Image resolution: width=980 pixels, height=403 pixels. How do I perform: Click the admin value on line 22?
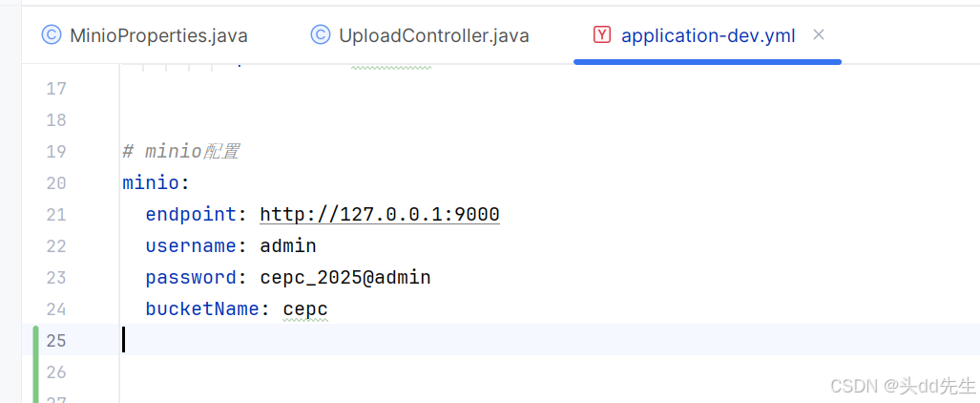[x=288, y=246]
